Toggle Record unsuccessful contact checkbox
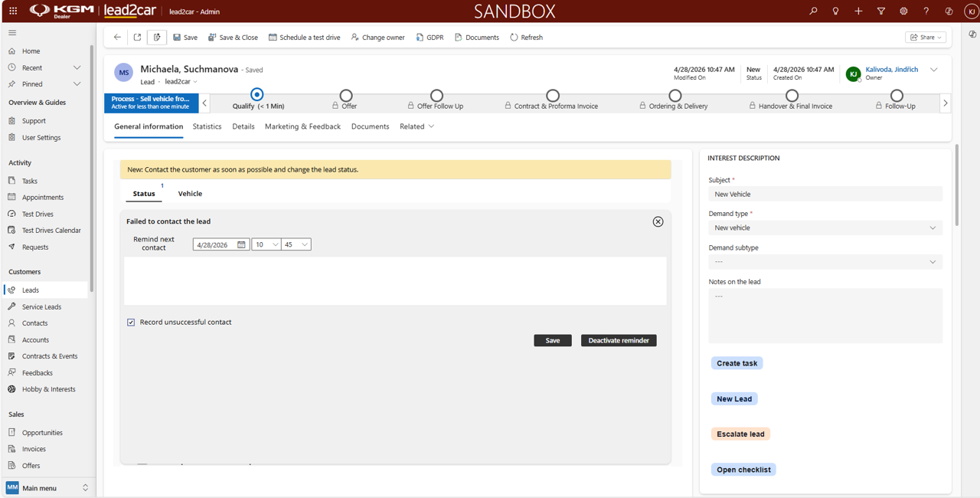The image size is (980, 498). pyautogui.click(x=131, y=323)
